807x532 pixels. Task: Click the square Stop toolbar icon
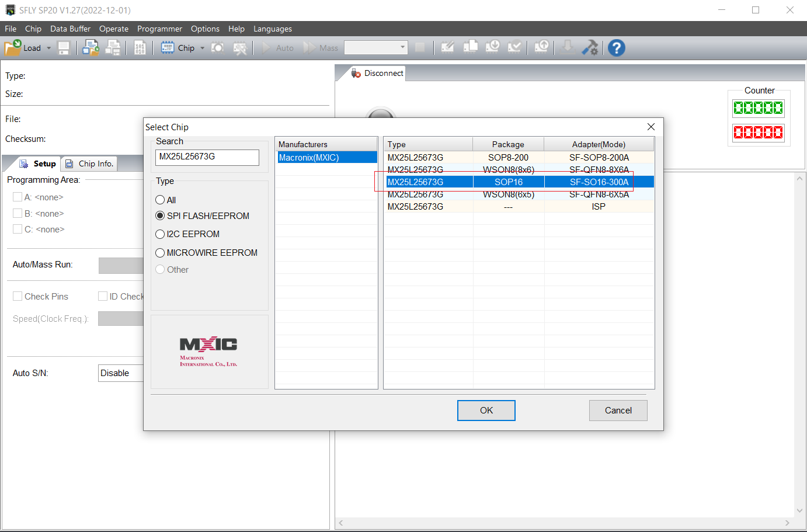pyautogui.click(x=420, y=47)
